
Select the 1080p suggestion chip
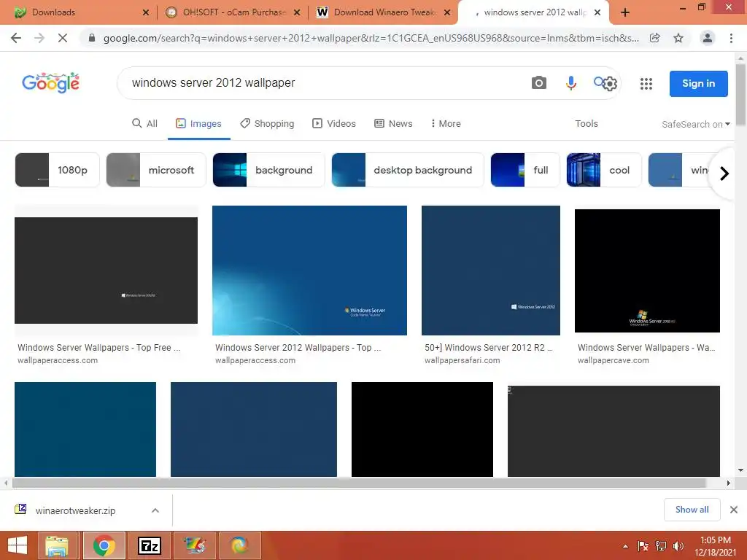[x=57, y=170]
